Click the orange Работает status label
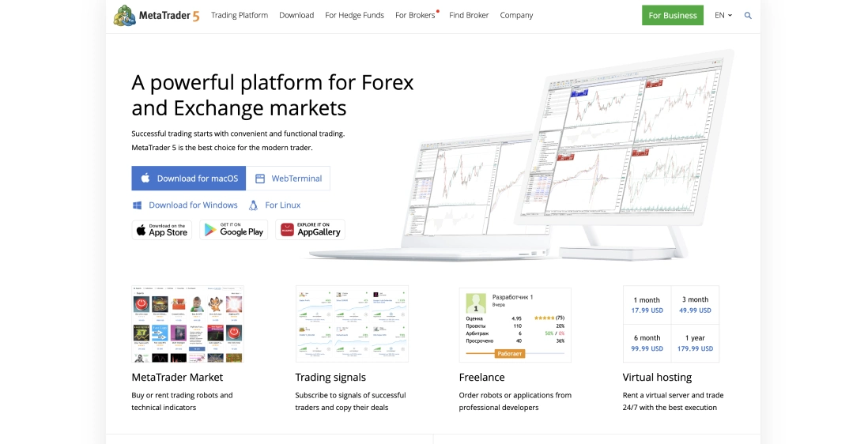 tap(509, 354)
